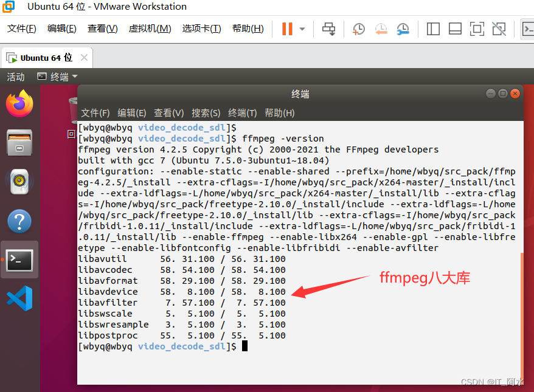Click the 'ffmpeg -version' command text

pyautogui.click(x=283, y=139)
